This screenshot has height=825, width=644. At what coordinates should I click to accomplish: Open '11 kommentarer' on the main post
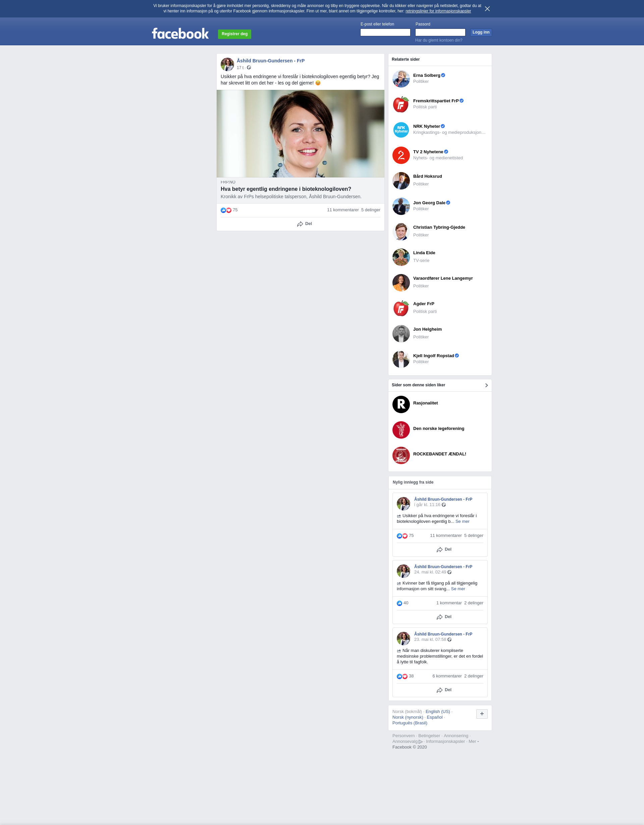tap(342, 210)
